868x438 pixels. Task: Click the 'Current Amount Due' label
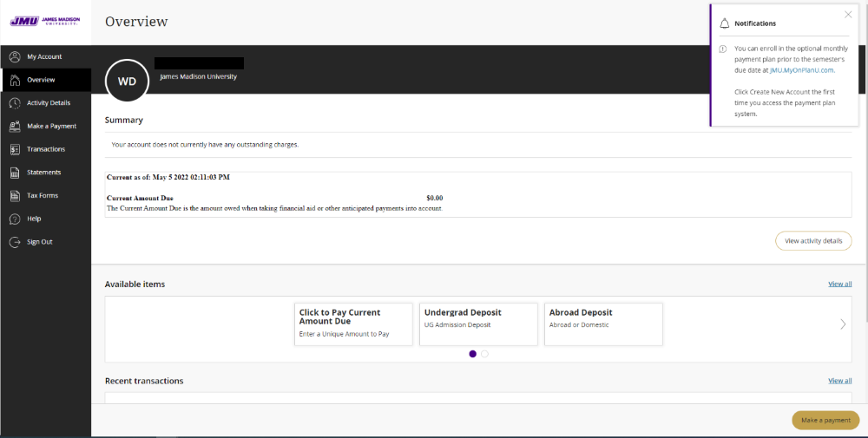[x=140, y=198]
